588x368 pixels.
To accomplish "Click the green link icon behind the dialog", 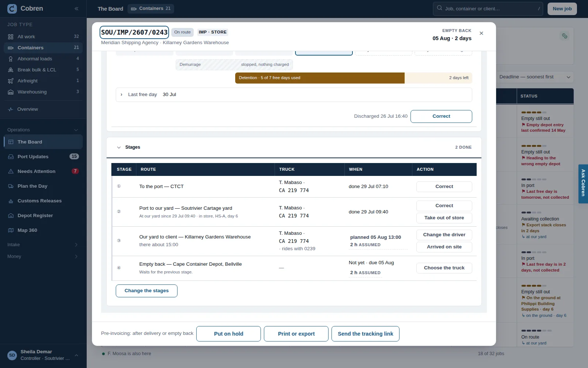I will [x=564, y=36].
